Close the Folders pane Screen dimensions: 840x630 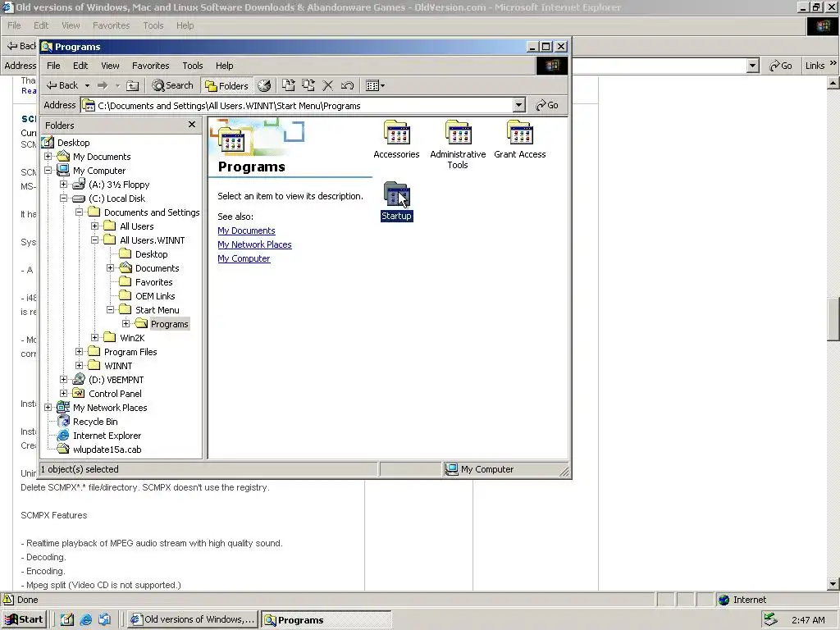[x=192, y=125]
